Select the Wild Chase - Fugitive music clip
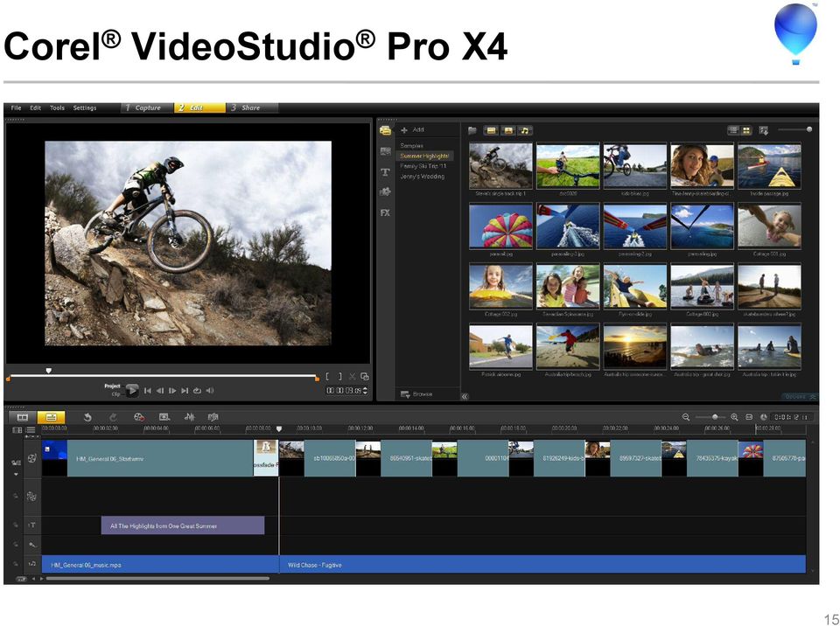 (542, 565)
